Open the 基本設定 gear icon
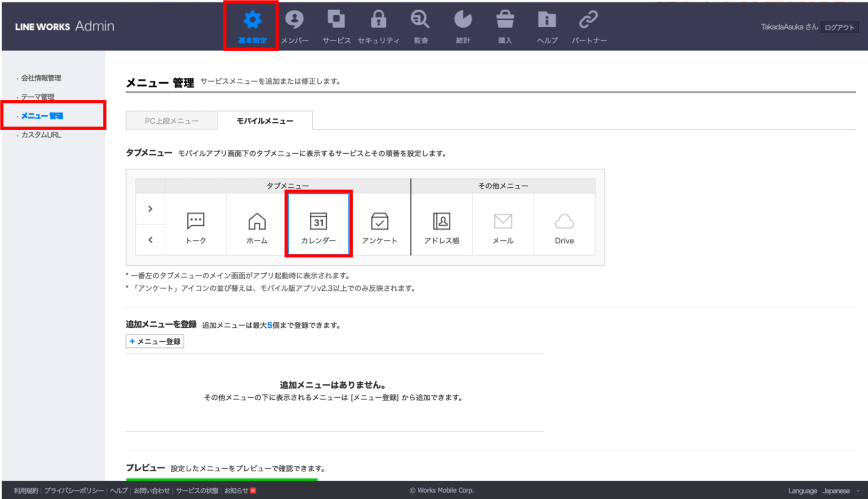Image resolution: width=868 pixels, height=499 pixels. click(252, 21)
